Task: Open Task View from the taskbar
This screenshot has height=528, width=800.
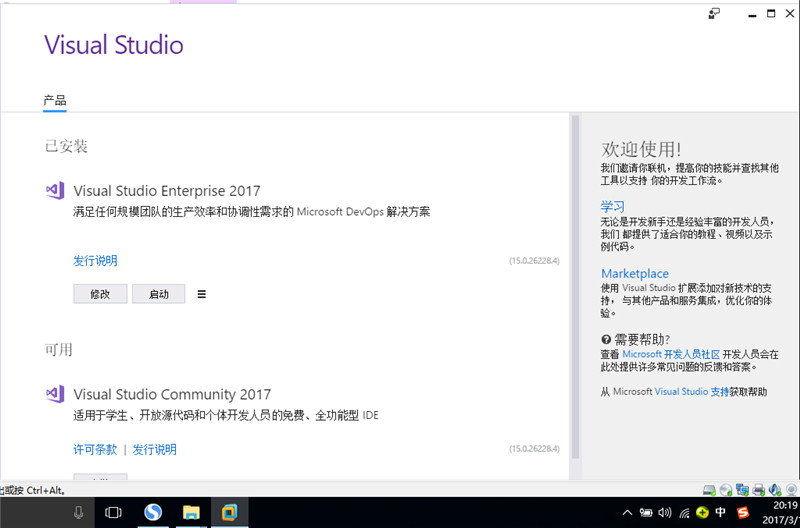Action: tap(113, 512)
